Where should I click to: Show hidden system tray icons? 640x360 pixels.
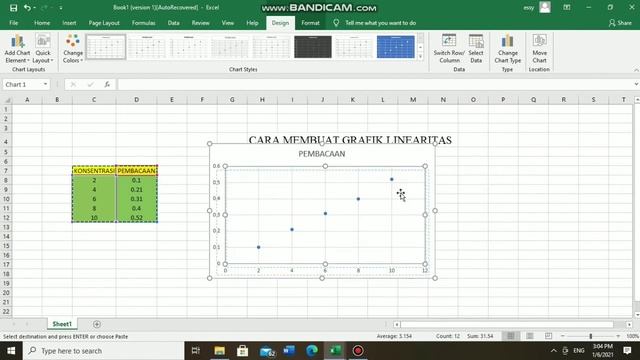click(x=553, y=351)
